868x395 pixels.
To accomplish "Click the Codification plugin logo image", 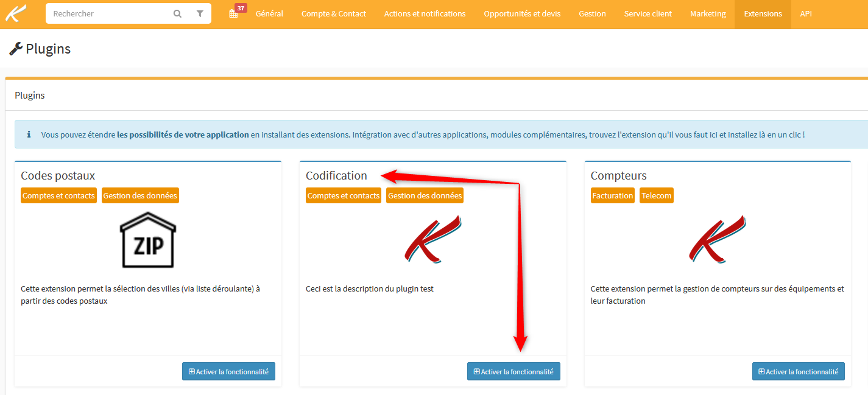I will point(433,239).
